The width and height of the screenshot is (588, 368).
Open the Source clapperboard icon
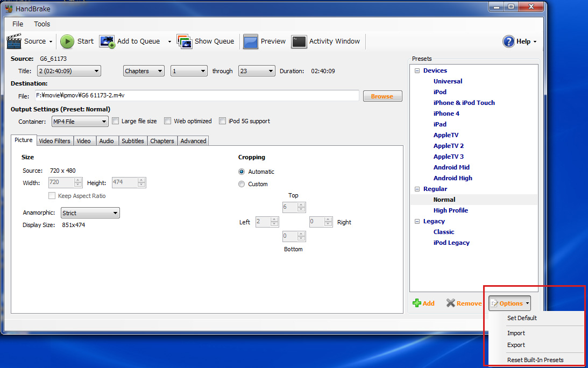point(14,41)
